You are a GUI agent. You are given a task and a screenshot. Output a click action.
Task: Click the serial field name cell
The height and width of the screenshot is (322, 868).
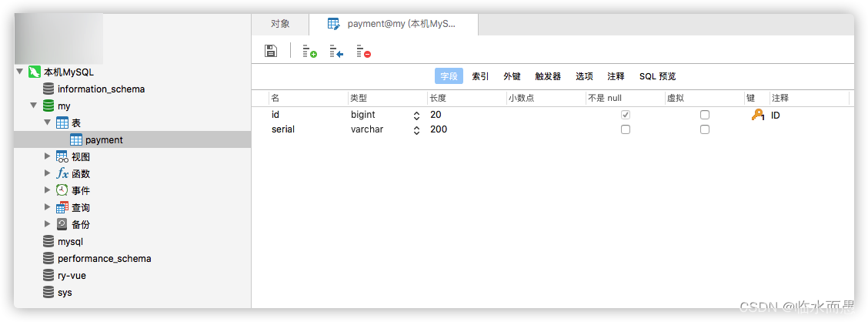click(309, 129)
